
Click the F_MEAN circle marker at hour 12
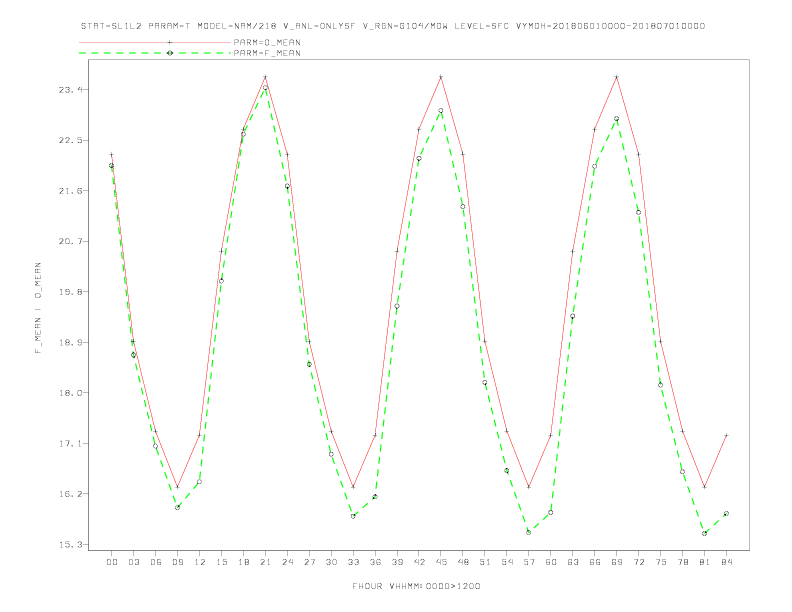pos(200,481)
